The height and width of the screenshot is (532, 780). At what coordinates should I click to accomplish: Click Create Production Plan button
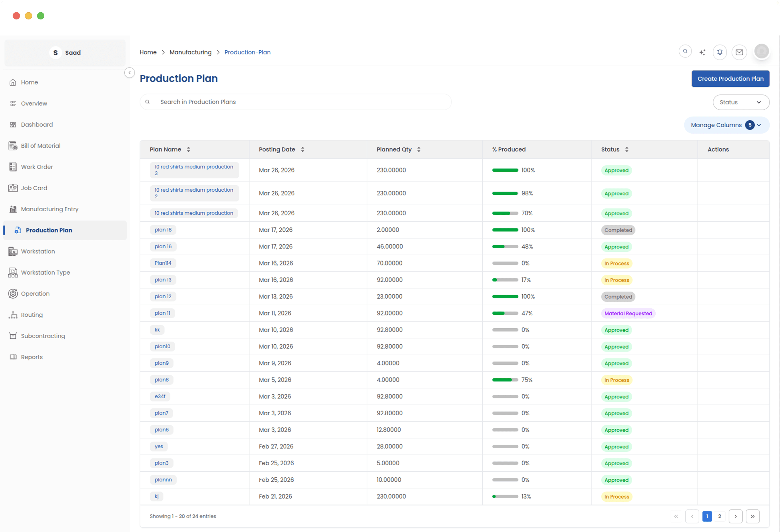730,79
